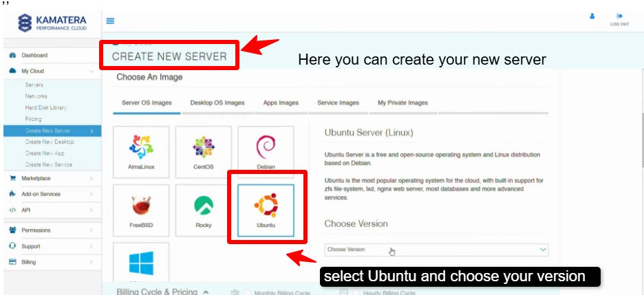Click the Log Out icon
This screenshot has width=644, height=295.
[619, 19]
